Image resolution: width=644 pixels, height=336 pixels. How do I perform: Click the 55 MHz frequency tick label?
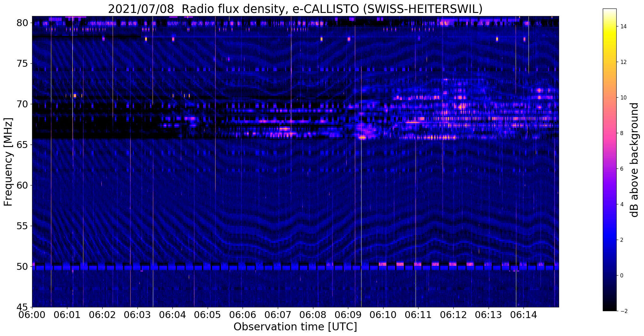tap(22, 226)
